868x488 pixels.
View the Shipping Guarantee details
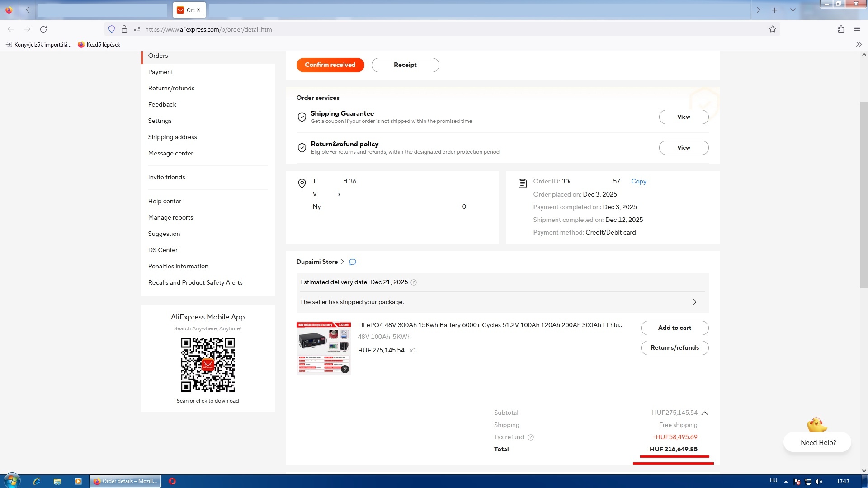point(683,117)
